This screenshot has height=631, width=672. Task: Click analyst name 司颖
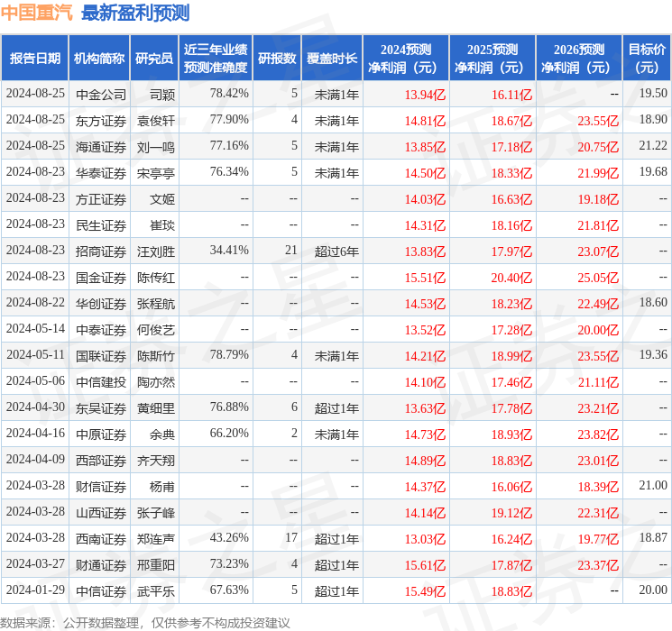pyautogui.click(x=162, y=95)
